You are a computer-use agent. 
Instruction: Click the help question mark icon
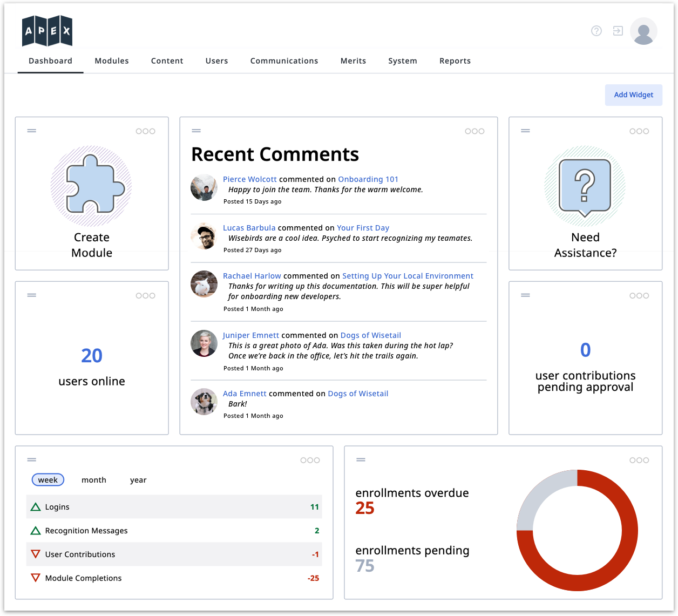click(596, 31)
